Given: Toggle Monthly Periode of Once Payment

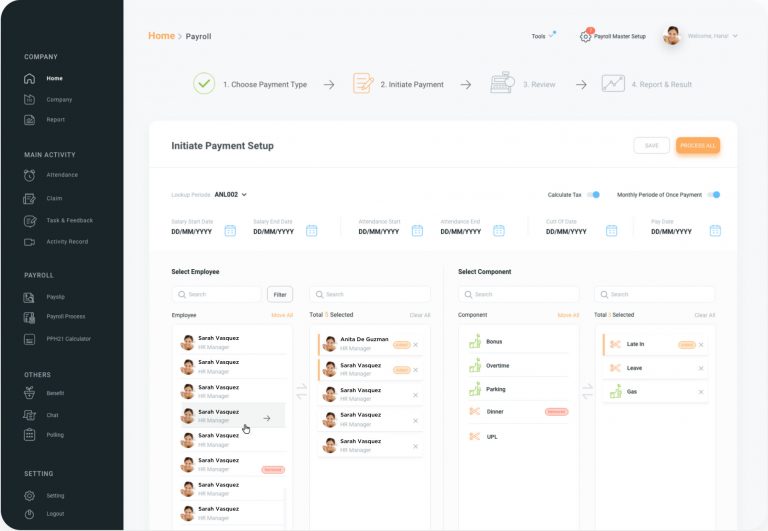Looking at the screenshot, I should click(x=714, y=195).
